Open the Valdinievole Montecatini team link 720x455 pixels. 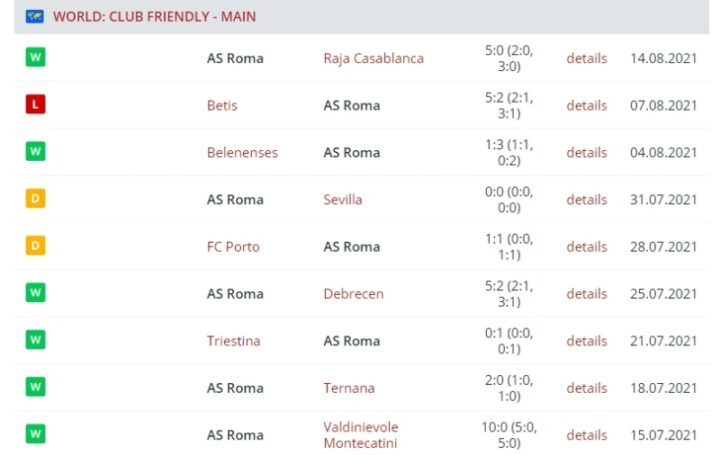(360, 434)
